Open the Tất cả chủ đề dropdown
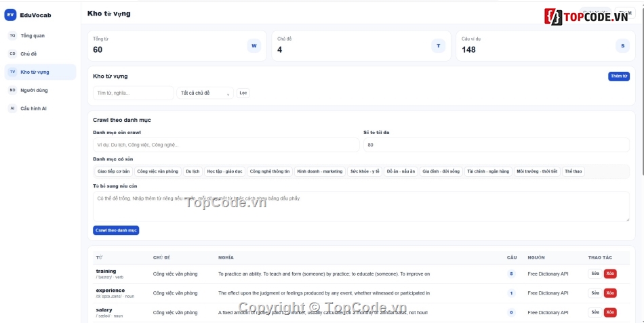Screen dimensions: 644x323 (x=205, y=93)
